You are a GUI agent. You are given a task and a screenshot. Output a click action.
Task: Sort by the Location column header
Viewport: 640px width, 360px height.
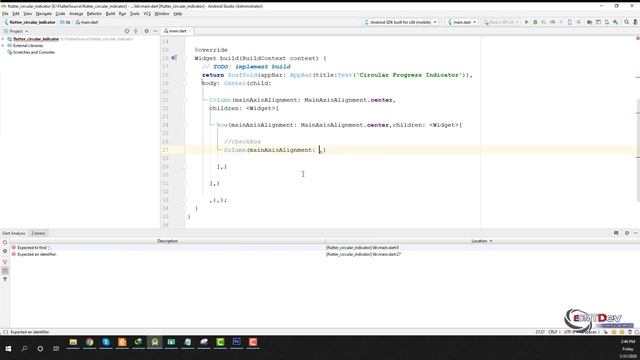click(482, 241)
